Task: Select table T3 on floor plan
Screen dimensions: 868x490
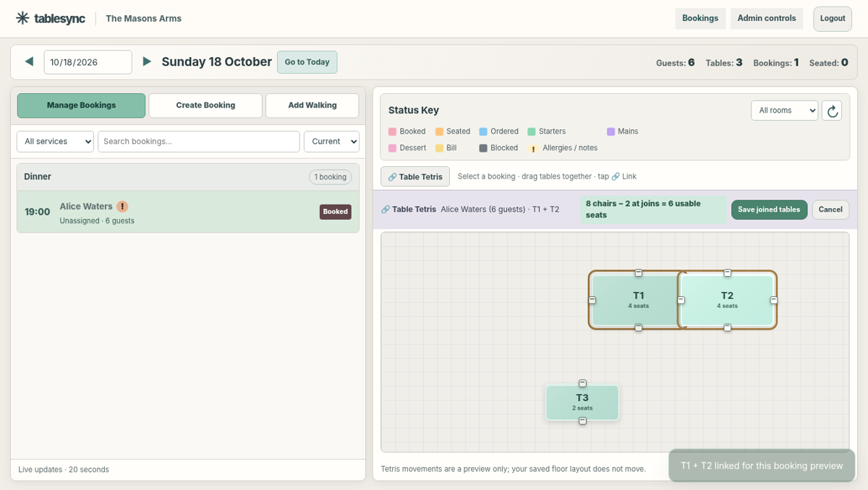Action: click(582, 402)
